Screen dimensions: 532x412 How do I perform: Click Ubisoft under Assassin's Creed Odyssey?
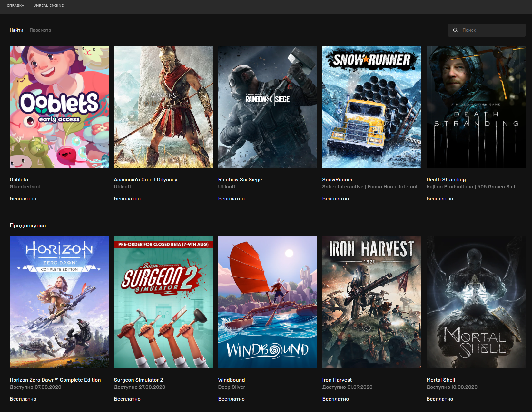pyautogui.click(x=123, y=187)
